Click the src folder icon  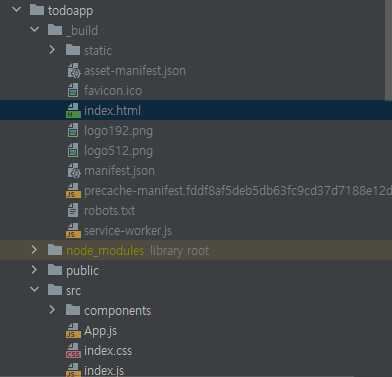(x=55, y=290)
